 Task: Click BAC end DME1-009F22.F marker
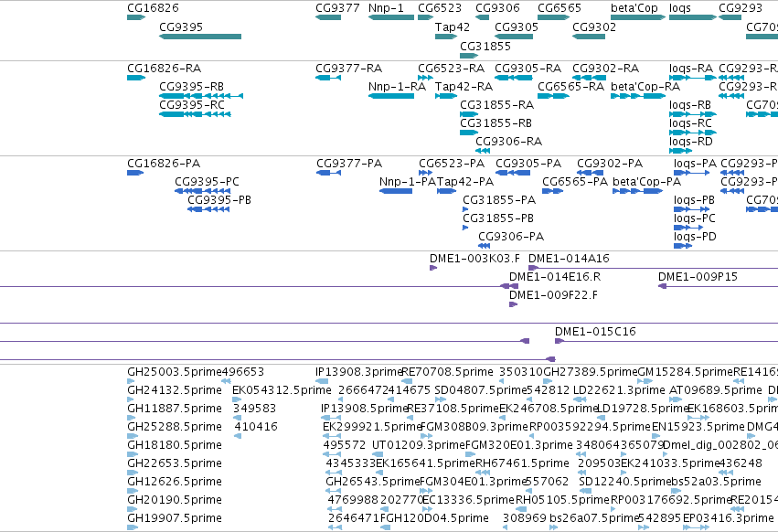click(x=513, y=304)
